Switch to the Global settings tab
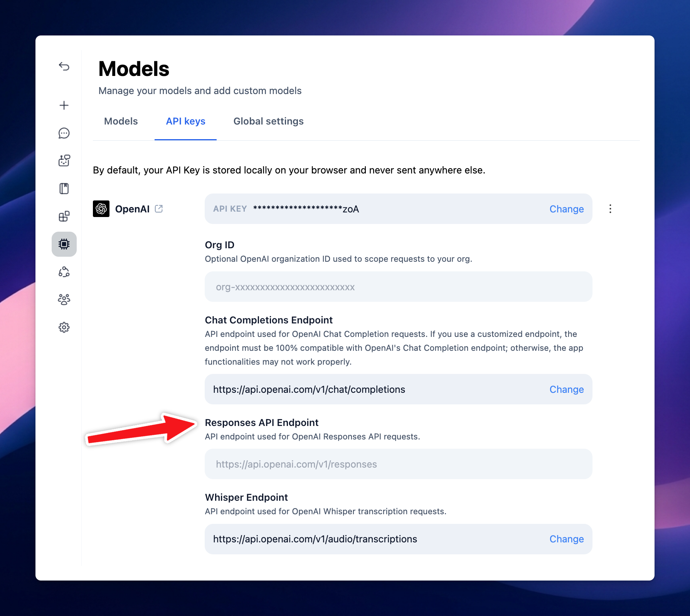Screen dimensions: 690x616 coord(268,121)
